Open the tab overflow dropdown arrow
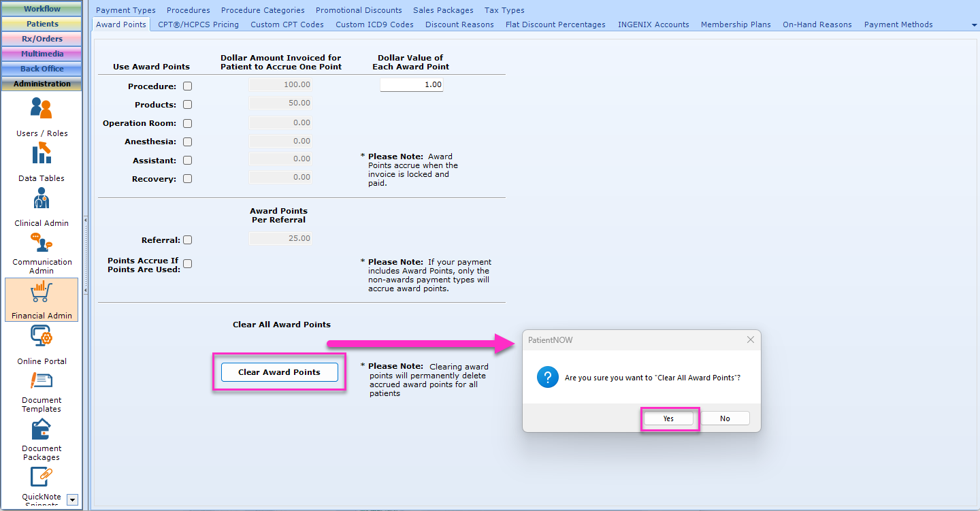This screenshot has width=980, height=511. pyautogui.click(x=973, y=24)
